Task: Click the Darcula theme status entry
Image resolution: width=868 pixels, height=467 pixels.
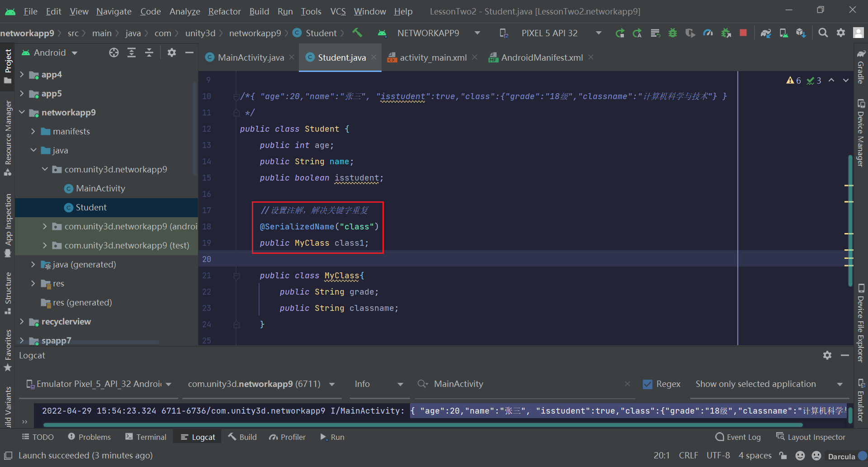Action: tap(841, 456)
